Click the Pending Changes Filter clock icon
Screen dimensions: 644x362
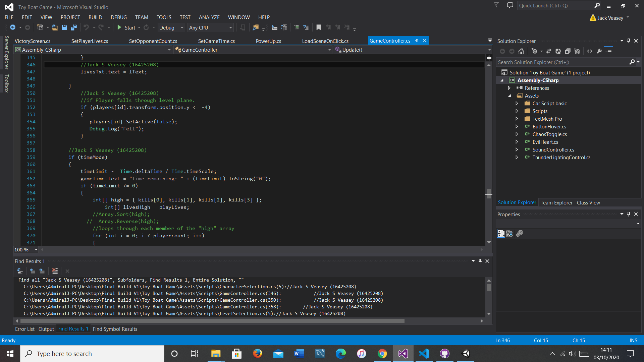[x=534, y=51]
